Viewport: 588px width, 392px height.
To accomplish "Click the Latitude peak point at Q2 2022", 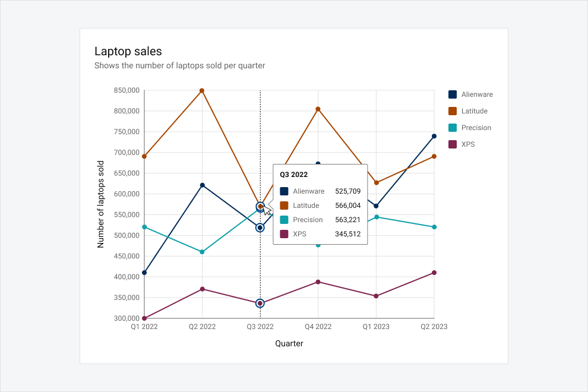I will [203, 90].
